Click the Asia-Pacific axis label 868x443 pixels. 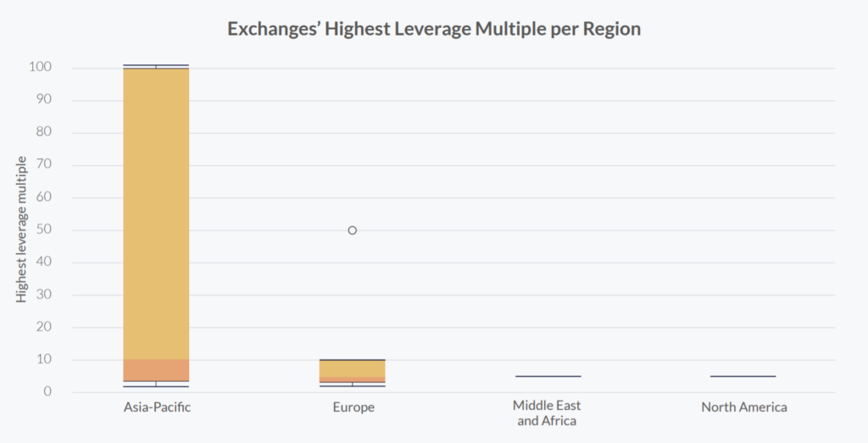tap(157, 407)
